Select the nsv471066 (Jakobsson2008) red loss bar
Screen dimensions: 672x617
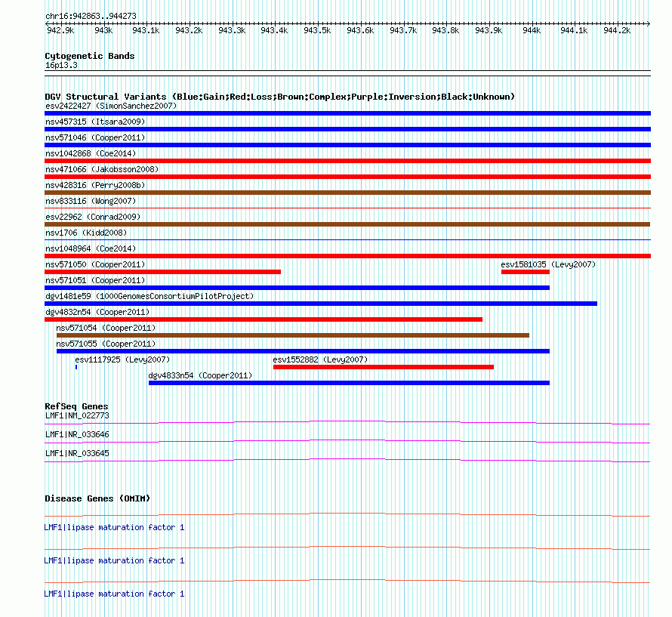pos(347,177)
